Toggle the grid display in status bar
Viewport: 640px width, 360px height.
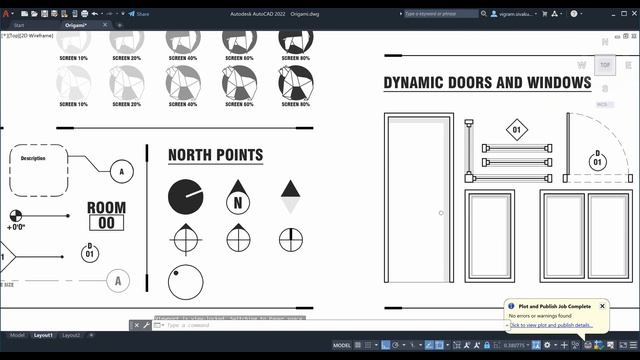coord(358,345)
